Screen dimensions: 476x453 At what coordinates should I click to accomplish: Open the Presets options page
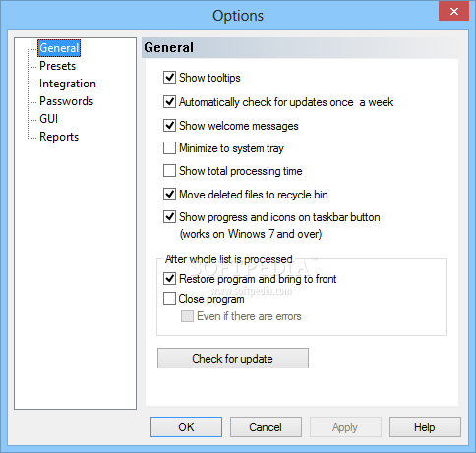click(58, 66)
